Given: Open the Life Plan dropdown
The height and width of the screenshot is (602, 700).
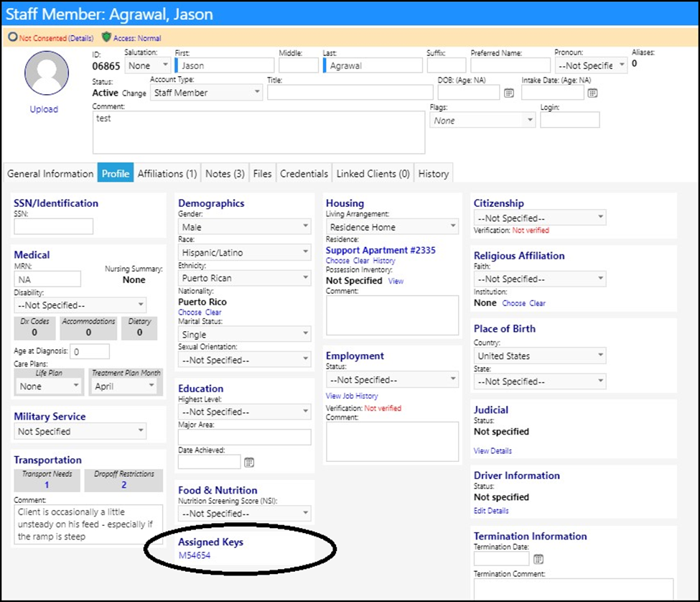Looking at the screenshot, I should click(49, 386).
